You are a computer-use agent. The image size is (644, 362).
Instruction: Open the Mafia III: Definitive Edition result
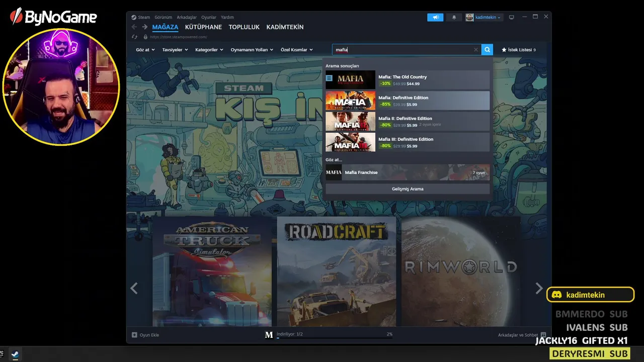(x=408, y=142)
